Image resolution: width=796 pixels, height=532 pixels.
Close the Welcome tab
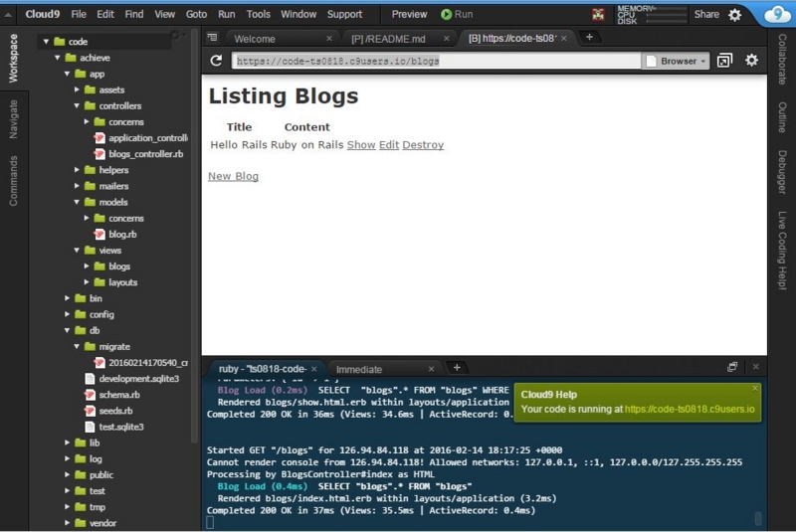pos(329,39)
